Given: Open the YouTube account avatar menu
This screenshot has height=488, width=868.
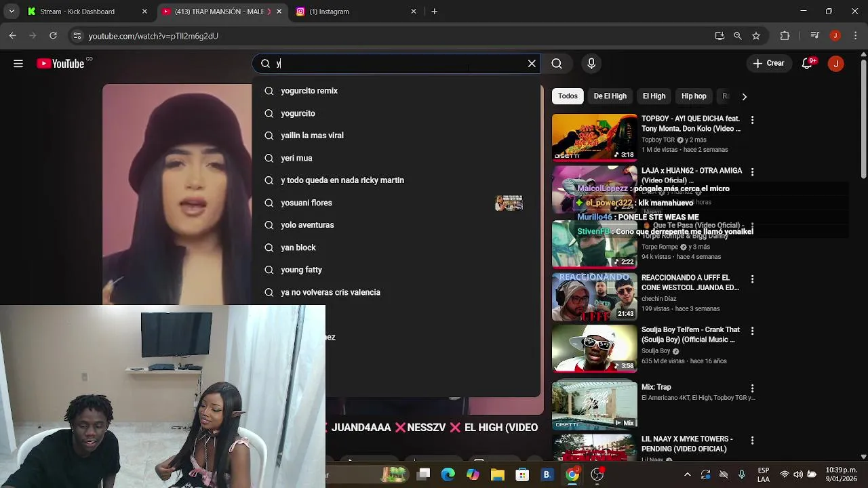Looking at the screenshot, I should tap(835, 64).
